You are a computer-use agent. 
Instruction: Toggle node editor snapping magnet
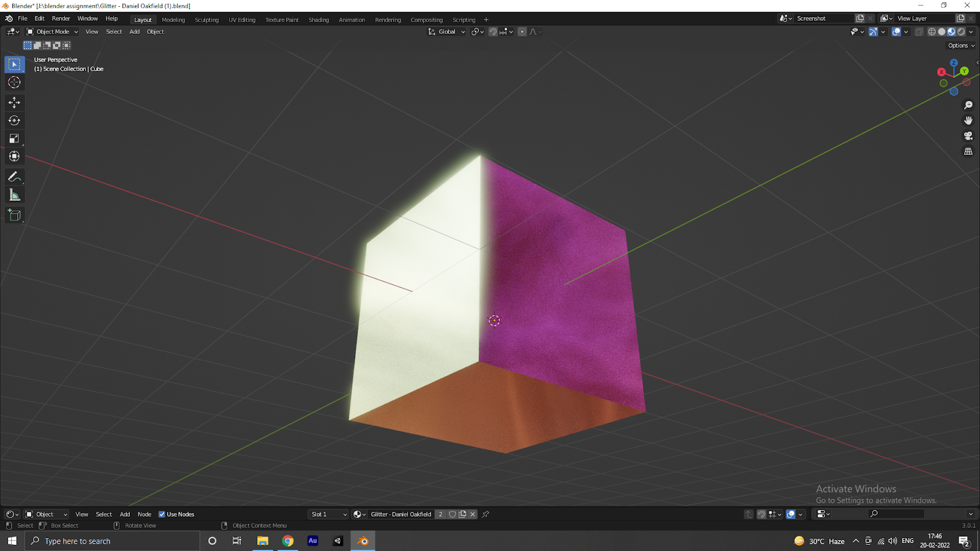[761, 514]
